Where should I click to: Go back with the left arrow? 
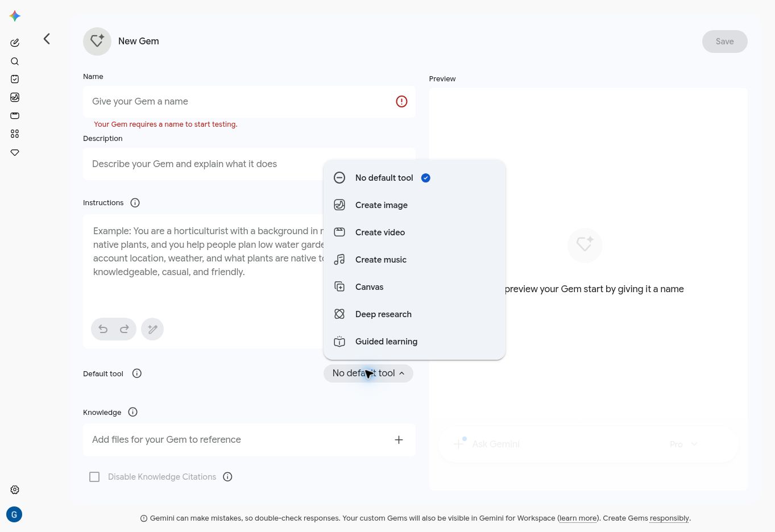pos(47,39)
